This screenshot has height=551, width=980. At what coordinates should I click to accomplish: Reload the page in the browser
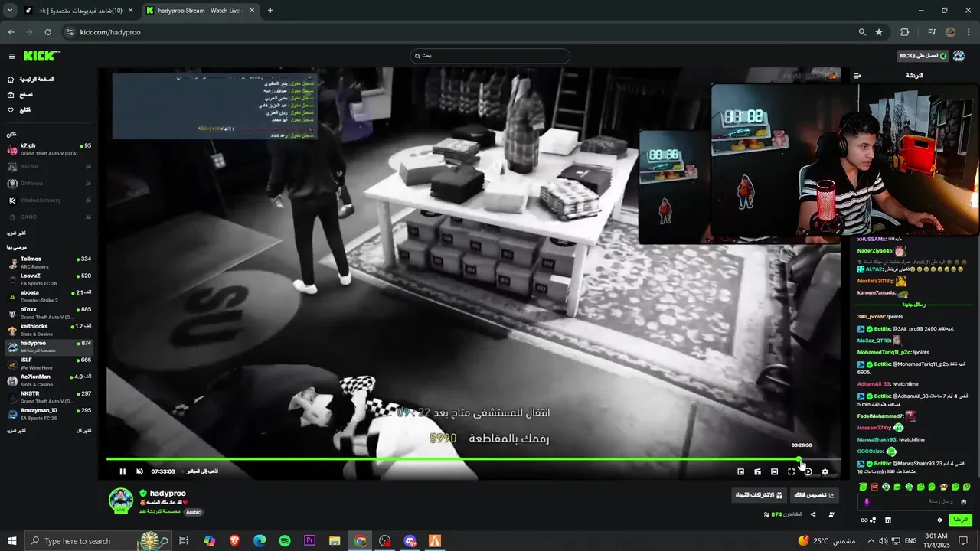pos(47,32)
